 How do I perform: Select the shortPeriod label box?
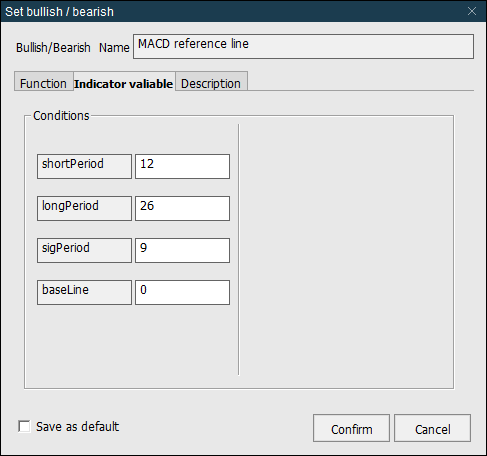84,166
